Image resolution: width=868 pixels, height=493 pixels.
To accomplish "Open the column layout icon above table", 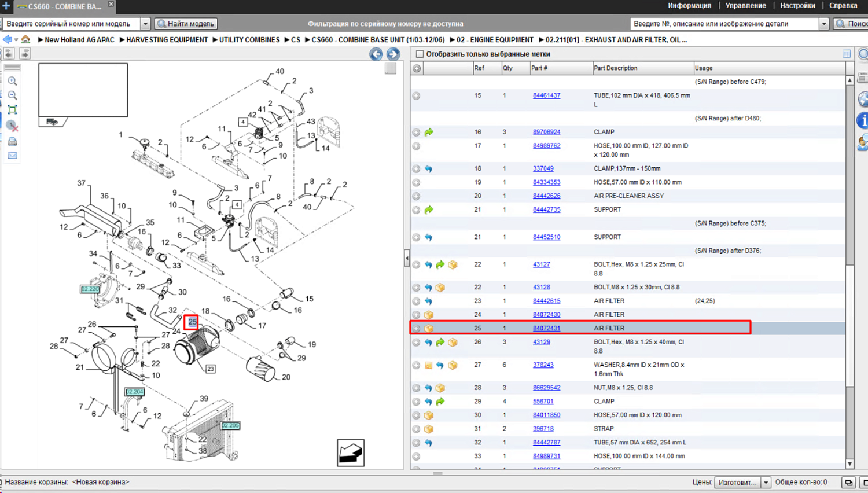I will (847, 54).
